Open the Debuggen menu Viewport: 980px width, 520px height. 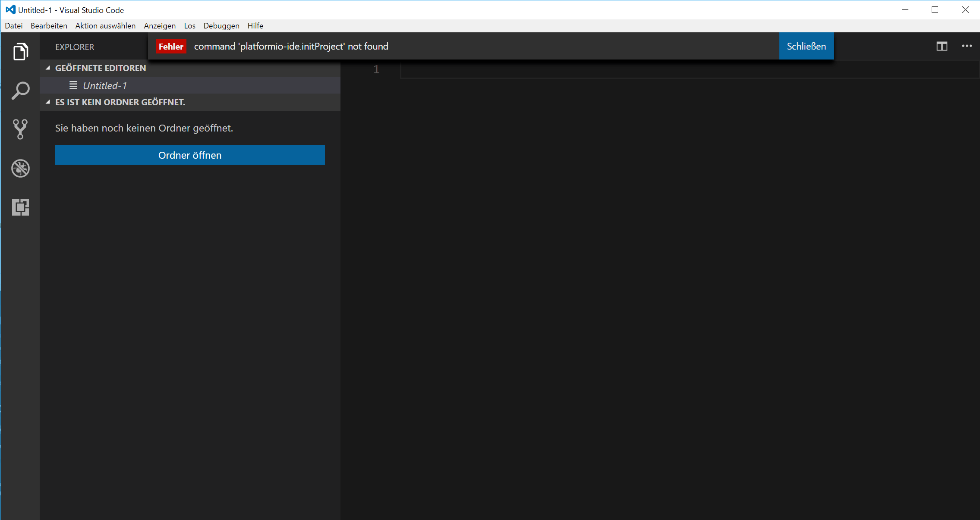(221, 26)
